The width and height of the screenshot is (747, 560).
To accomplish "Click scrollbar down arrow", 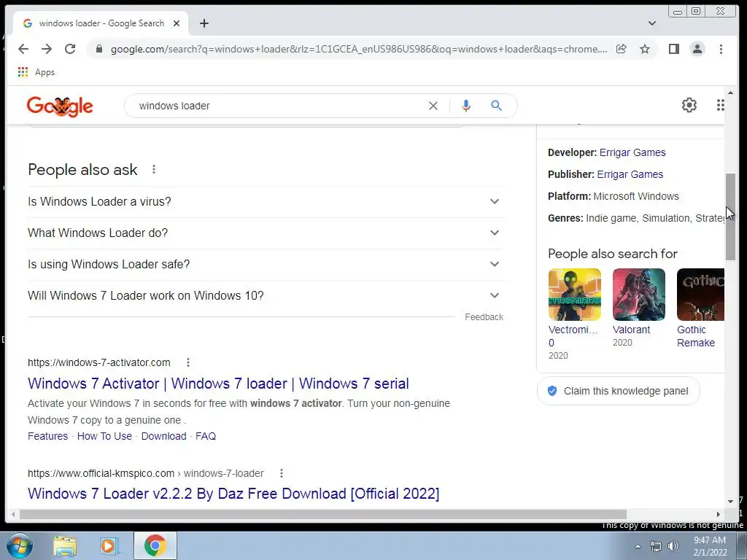I will 730,502.
